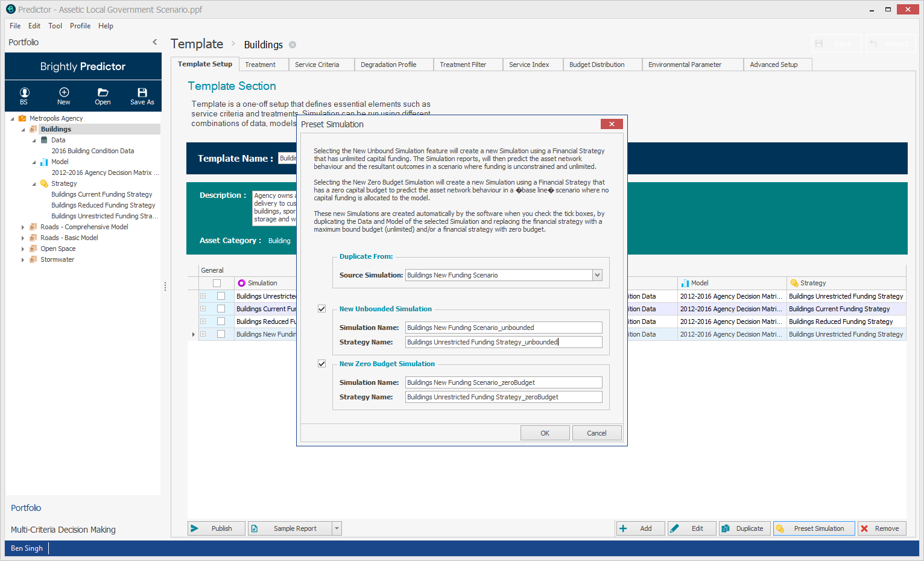Screen dimensions: 924x561
Task: Collapse the Portfolio panel with the chevron
Action: pyautogui.click(x=155, y=42)
